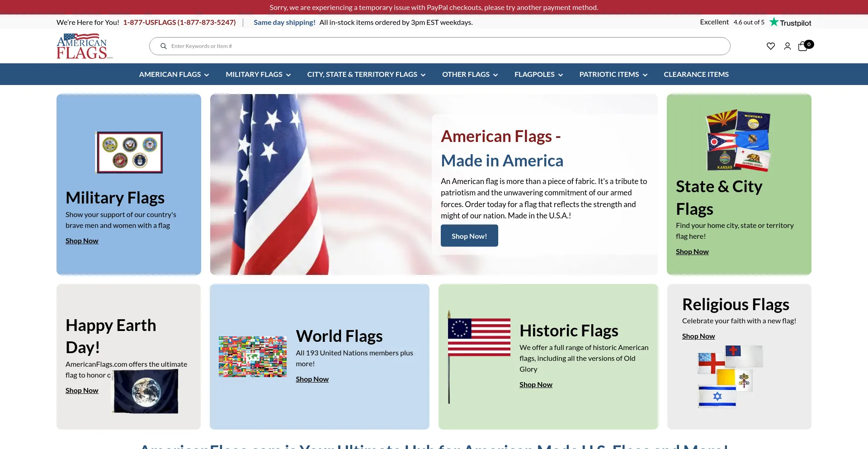Click the religious flags collage image
The image size is (868, 449).
point(730,376)
